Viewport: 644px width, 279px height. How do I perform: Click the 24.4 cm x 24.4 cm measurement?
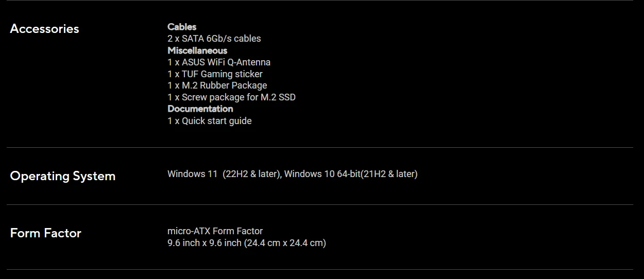pyautogui.click(x=285, y=243)
